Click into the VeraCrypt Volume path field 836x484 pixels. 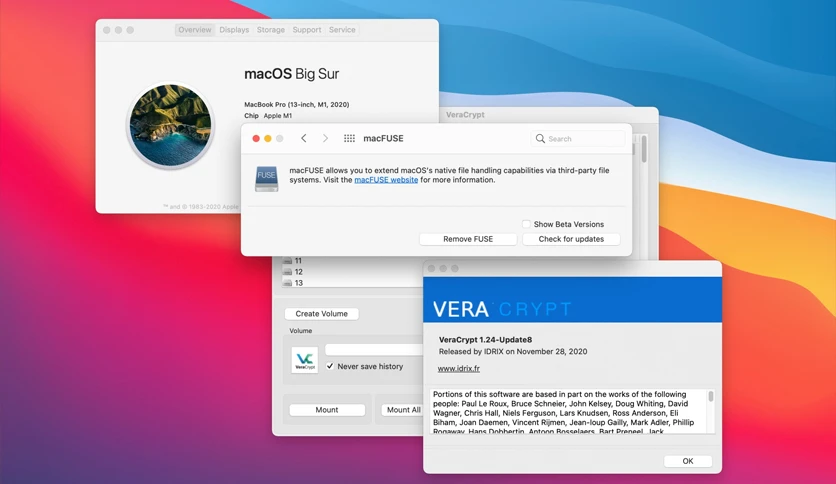click(374, 350)
